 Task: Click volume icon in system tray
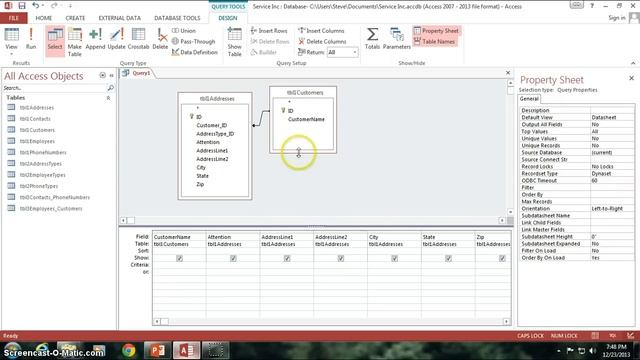tap(592, 351)
